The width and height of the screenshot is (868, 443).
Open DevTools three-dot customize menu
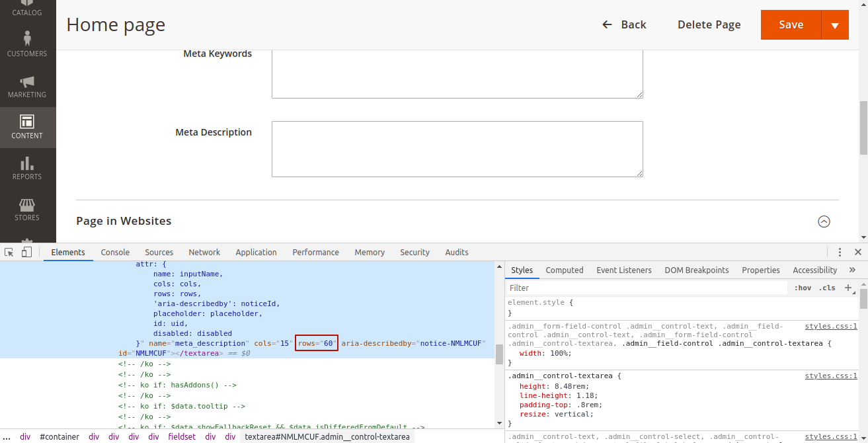(x=840, y=252)
